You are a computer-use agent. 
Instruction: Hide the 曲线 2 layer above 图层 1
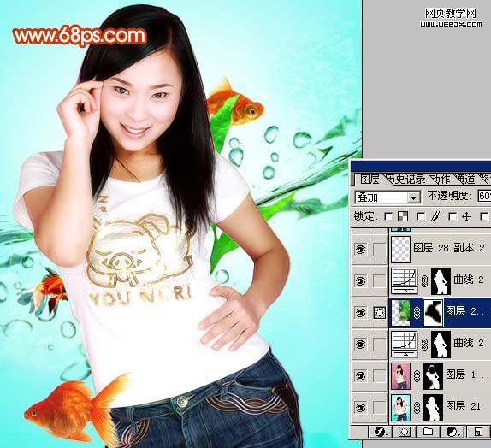360,345
